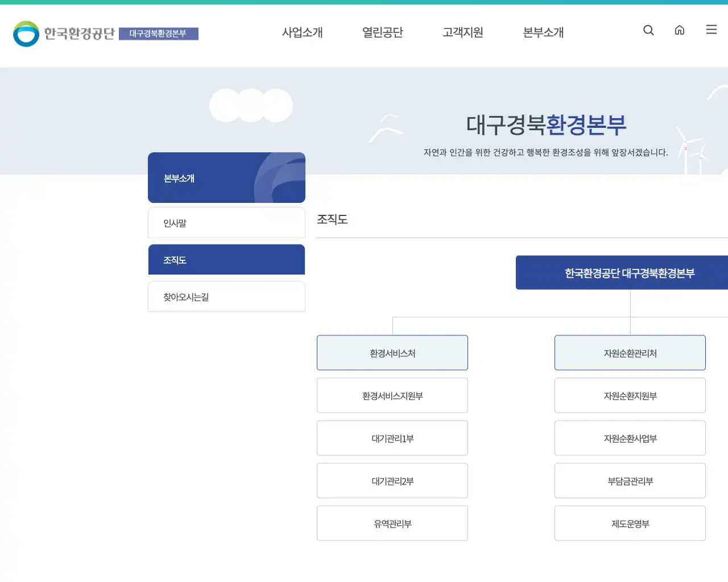The image size is (728, 582).
Task: Open the hamburger menu icon
Action: tap(711, 30)
